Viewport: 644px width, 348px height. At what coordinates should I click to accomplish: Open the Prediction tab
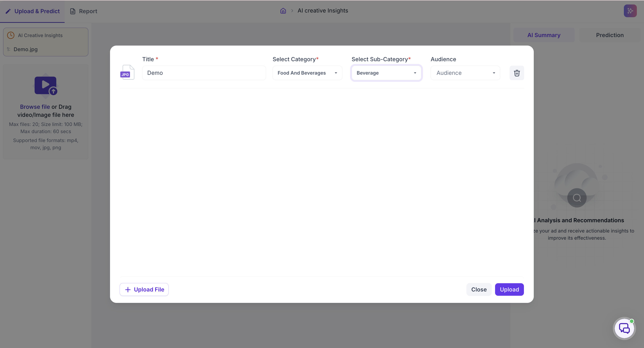click(x=610, y=35)
